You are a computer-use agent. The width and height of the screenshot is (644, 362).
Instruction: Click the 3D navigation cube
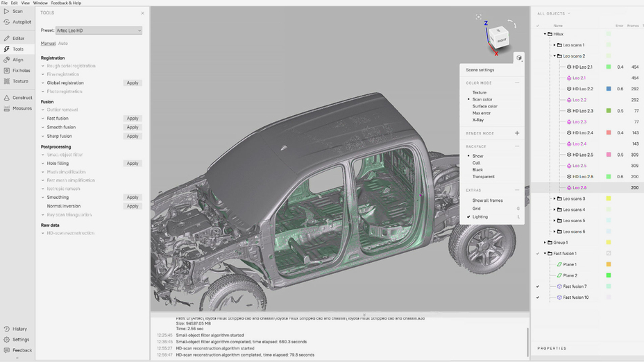coord(499,39)
